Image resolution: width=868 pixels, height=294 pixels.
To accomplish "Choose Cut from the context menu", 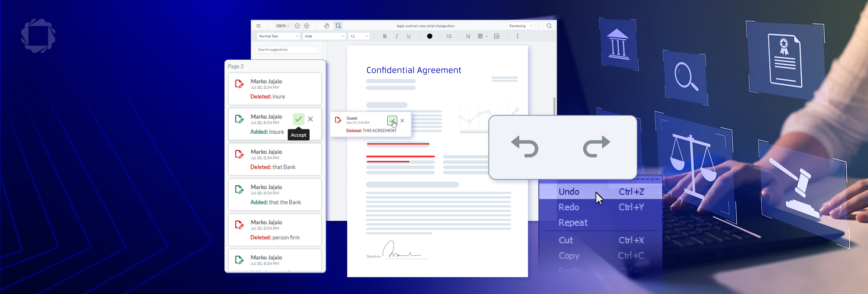I will pos(601,240).
